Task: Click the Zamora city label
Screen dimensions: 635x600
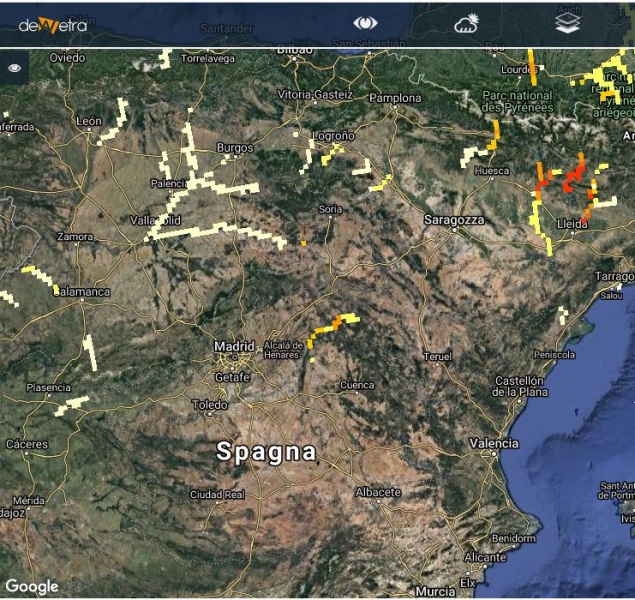Action: (x=75, y=236)
